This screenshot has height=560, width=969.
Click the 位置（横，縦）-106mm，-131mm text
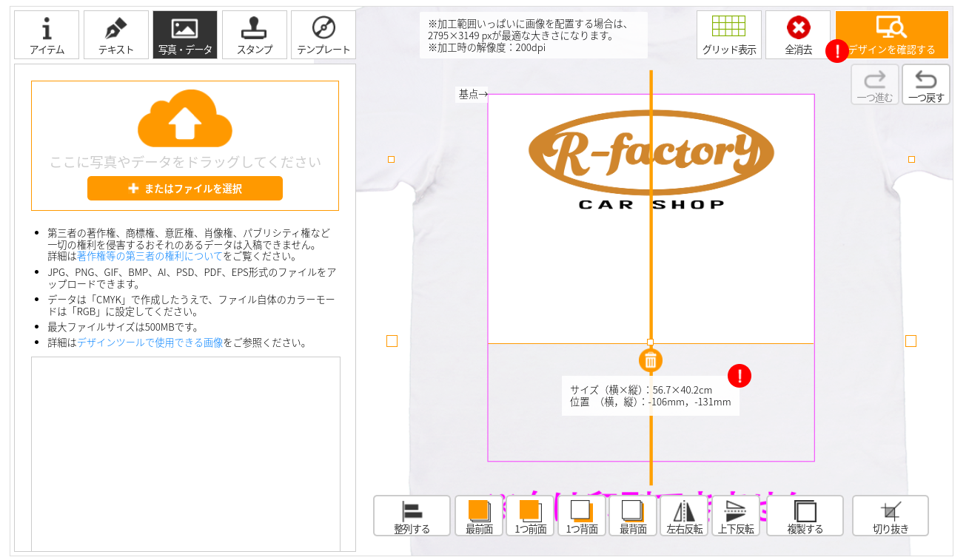point(651,402)
